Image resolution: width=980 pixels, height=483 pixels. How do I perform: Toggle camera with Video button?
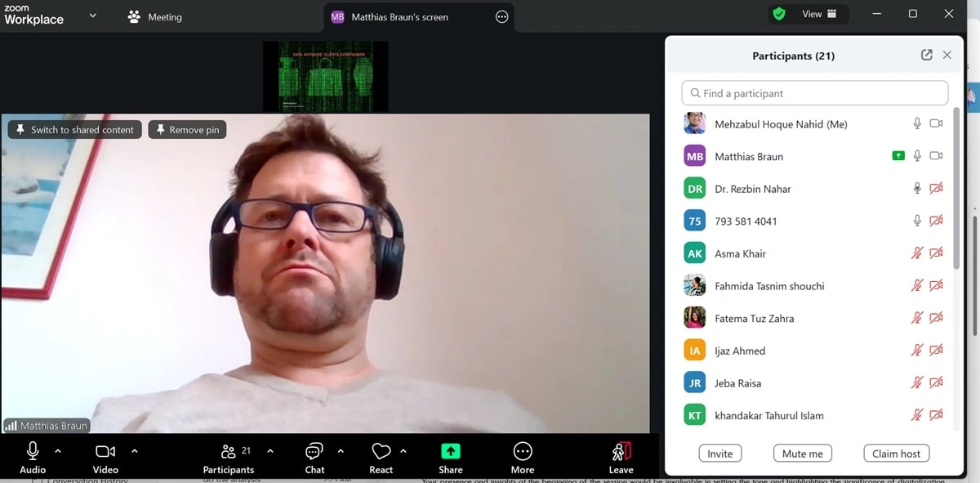click(x=105, y=452)
